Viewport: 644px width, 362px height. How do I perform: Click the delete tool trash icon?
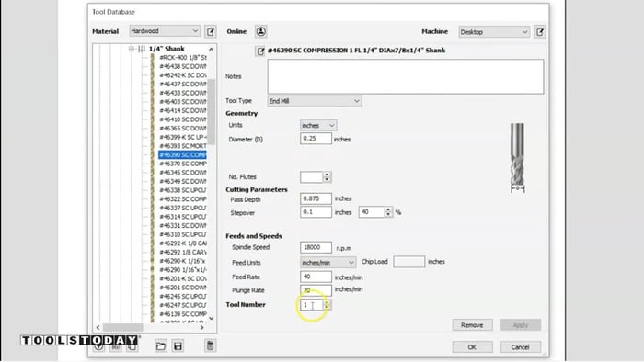point(210,345)
